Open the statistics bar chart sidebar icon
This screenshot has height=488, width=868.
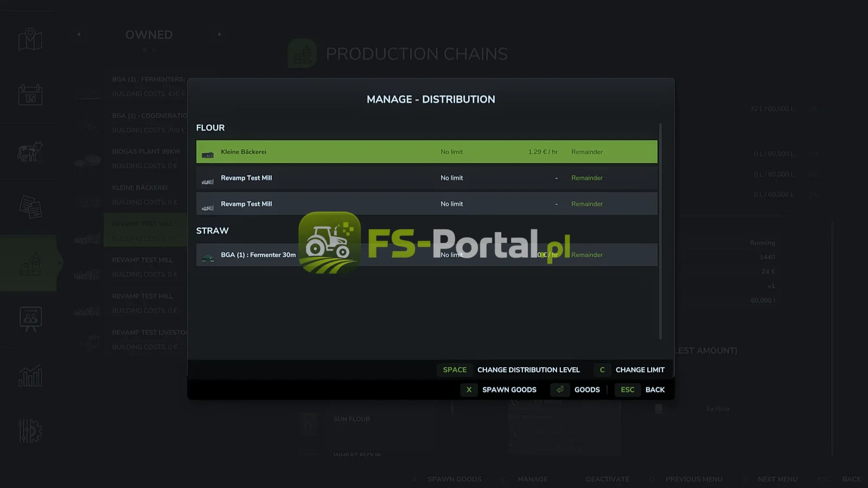pyautogui.click(x=30, y=376)
